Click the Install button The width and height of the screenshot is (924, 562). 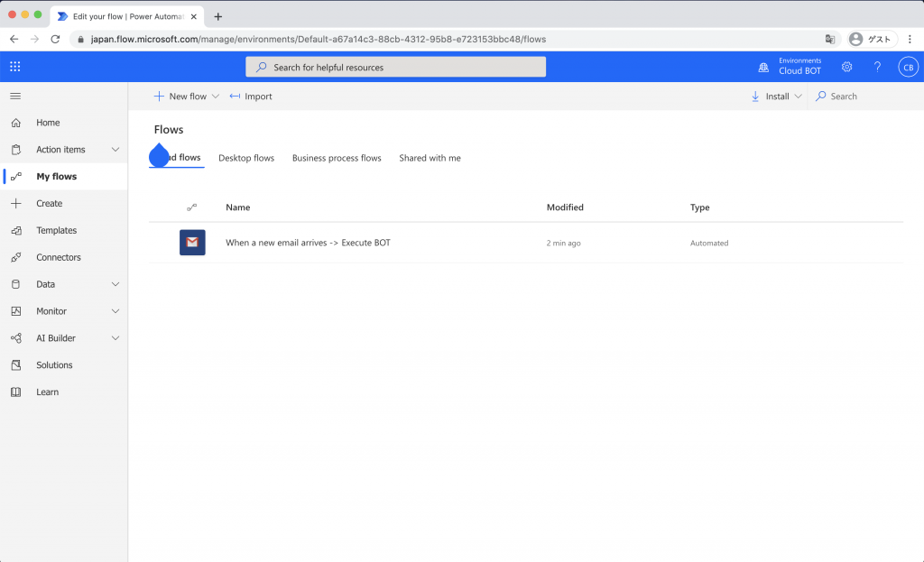(771, 96)
